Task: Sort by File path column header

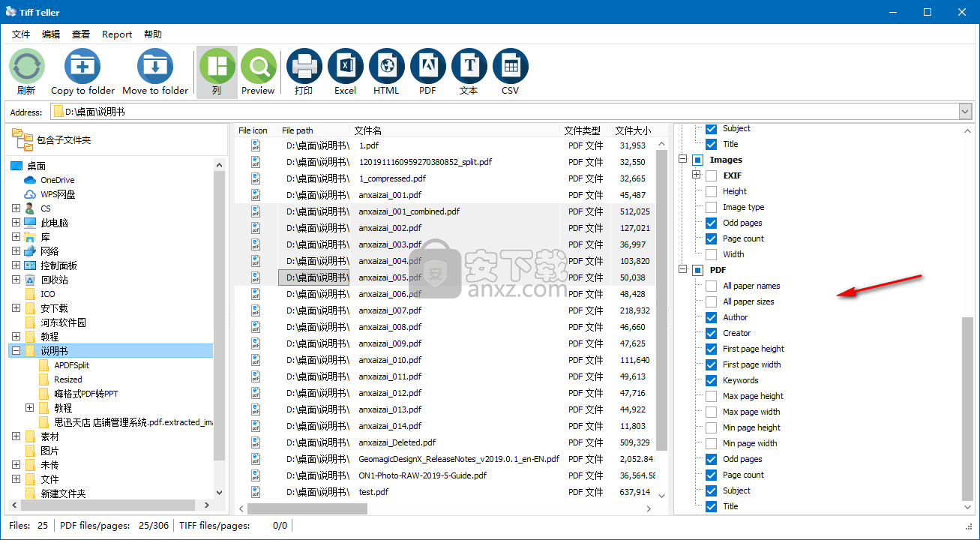Action: click(314, 130)
